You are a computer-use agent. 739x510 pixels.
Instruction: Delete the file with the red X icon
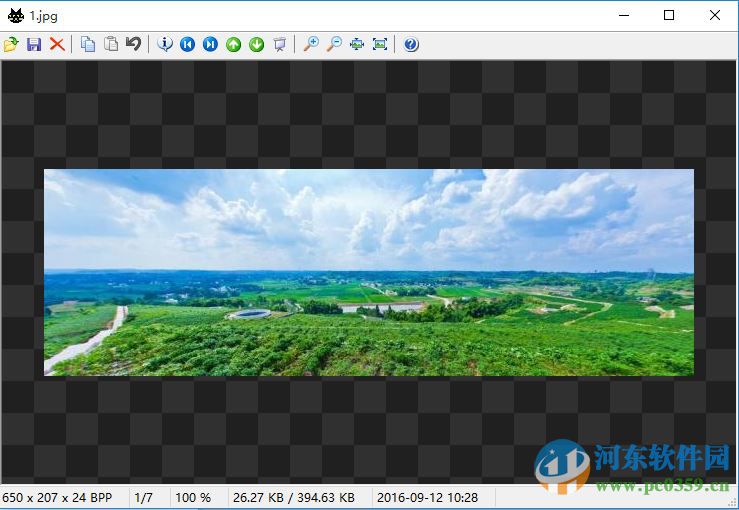coord(57,44)
